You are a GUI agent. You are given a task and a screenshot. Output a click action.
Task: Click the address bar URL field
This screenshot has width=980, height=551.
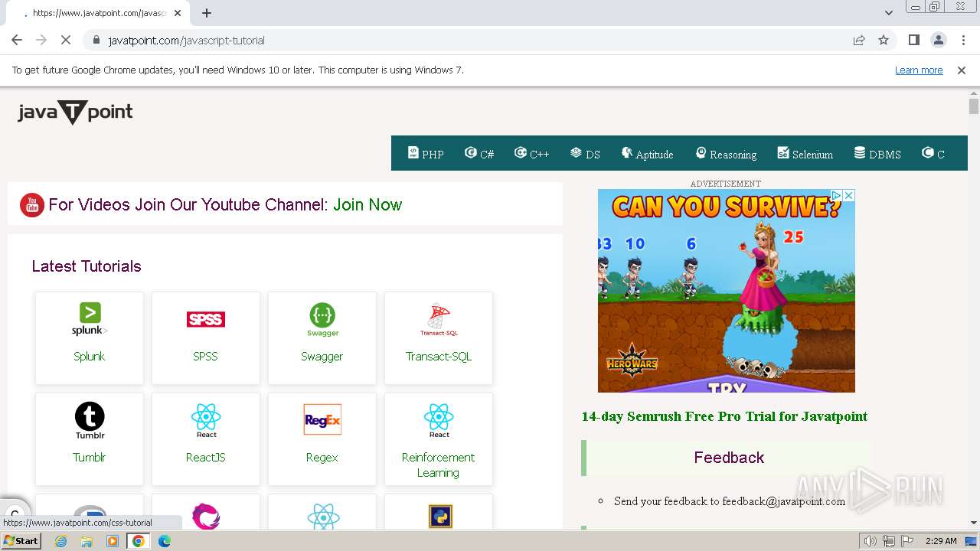(x=475, y=40)
